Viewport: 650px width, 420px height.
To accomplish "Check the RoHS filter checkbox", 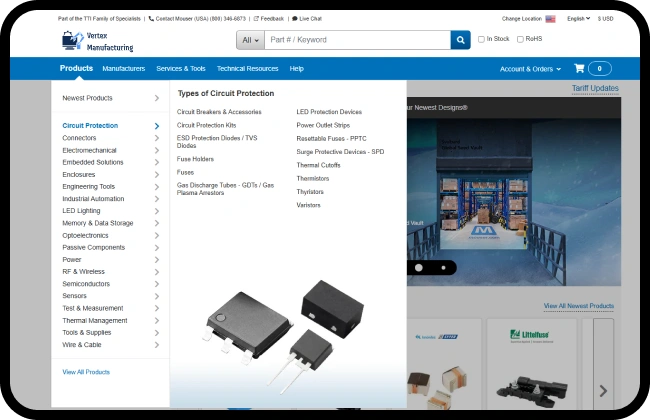I will click(x=520, y=39).
